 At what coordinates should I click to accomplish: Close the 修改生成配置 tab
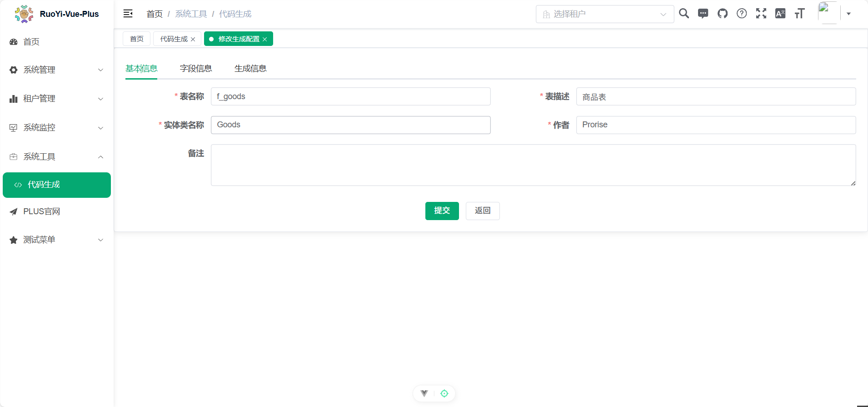tap(265, 40)
